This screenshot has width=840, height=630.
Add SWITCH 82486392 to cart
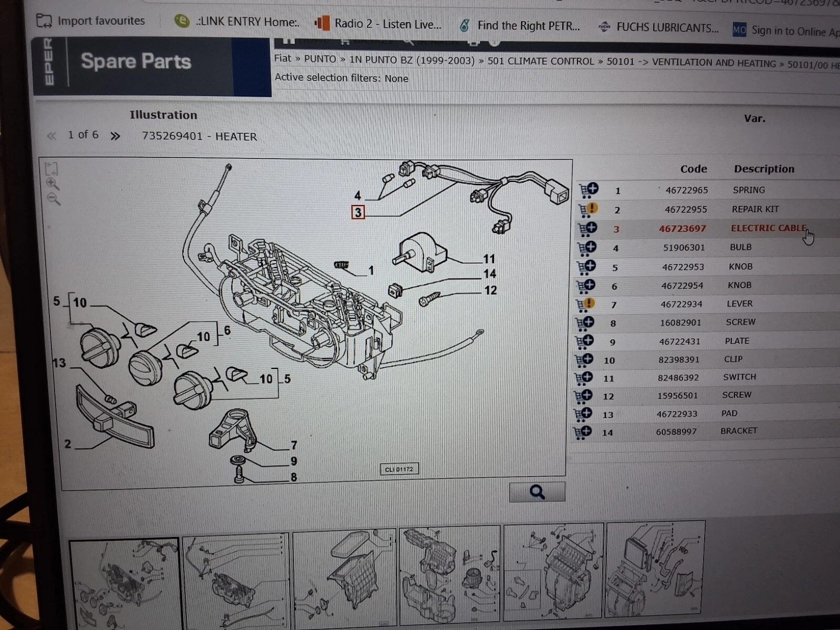pos(583,378)
